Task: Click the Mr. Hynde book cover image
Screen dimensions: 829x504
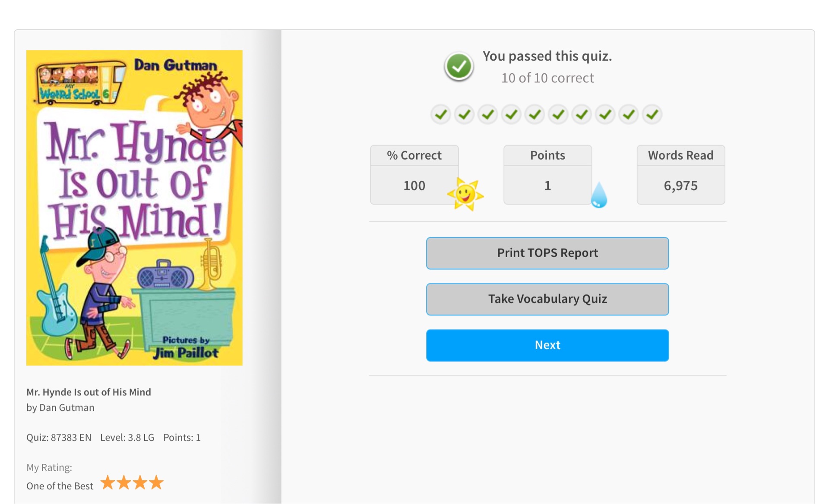Action: coord(134,208)
